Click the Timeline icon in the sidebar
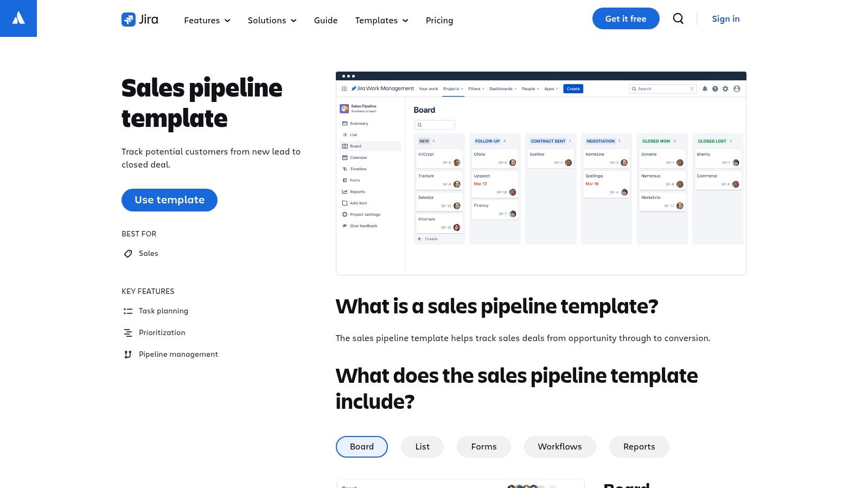The width and height of the screenshot is (868, 488). [x=344, y=169]
